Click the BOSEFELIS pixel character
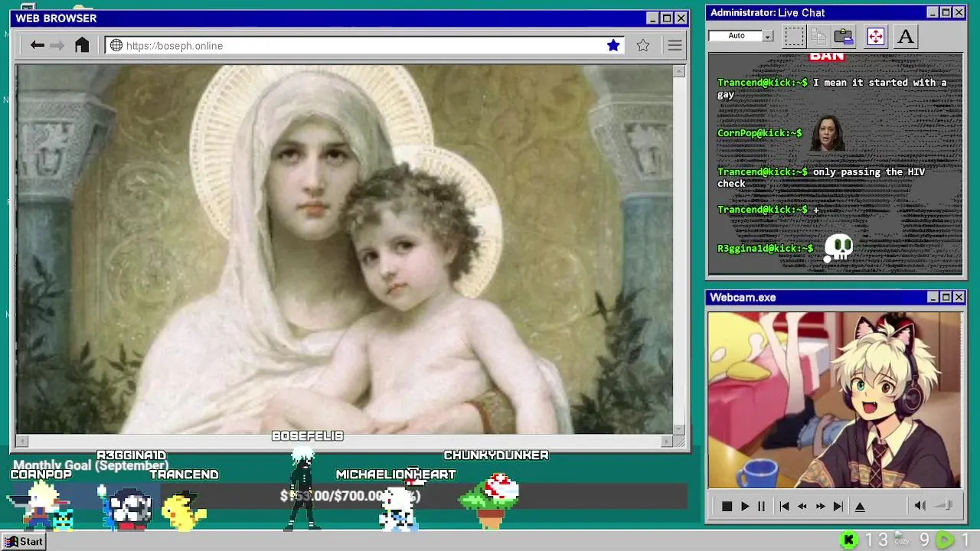The image size is (980, 551). (303, 487)
